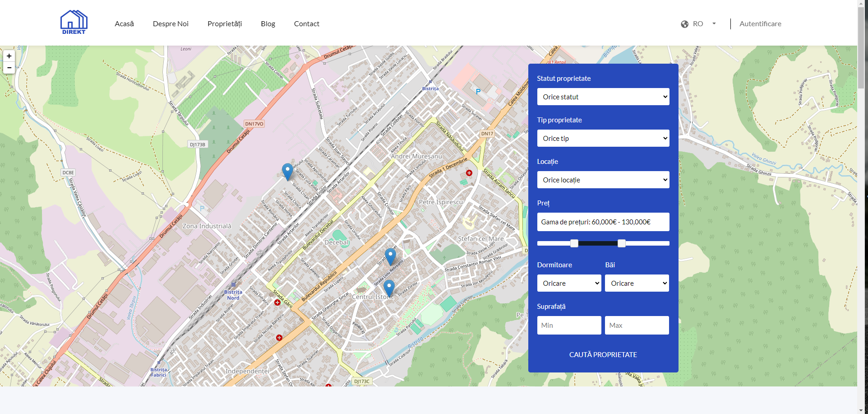Zoom in the map with plus button
868x414 pixels.
point(9,56)
